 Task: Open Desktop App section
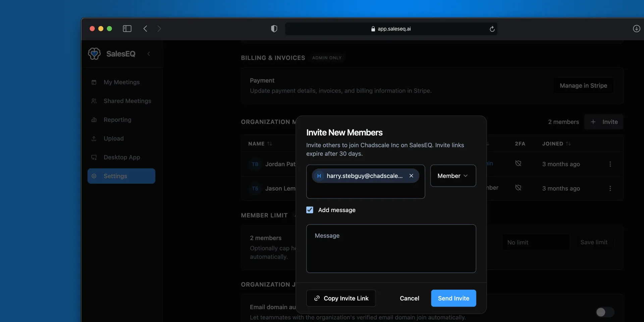(121, 157)
